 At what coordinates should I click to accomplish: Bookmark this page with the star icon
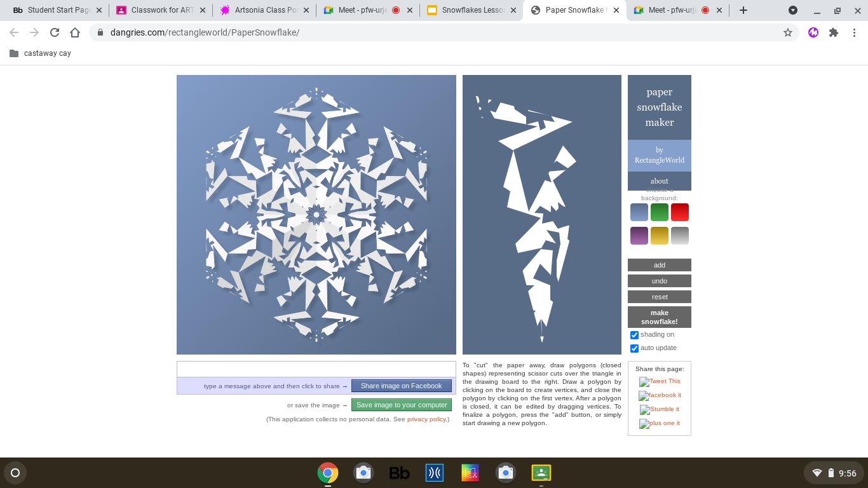click(787, 32)
